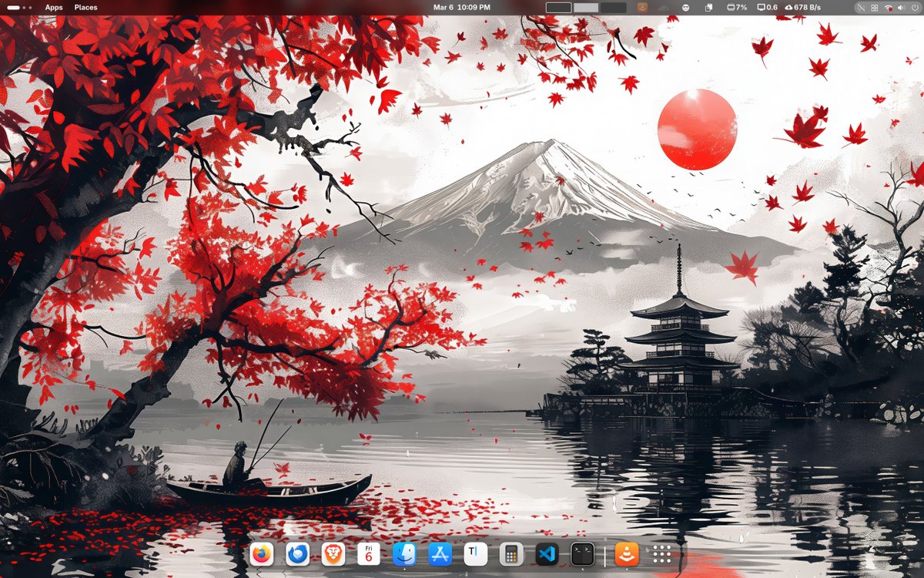Open the calendar app showing Fri 6
Screen dimensions: 924x578
coord(369,554)
